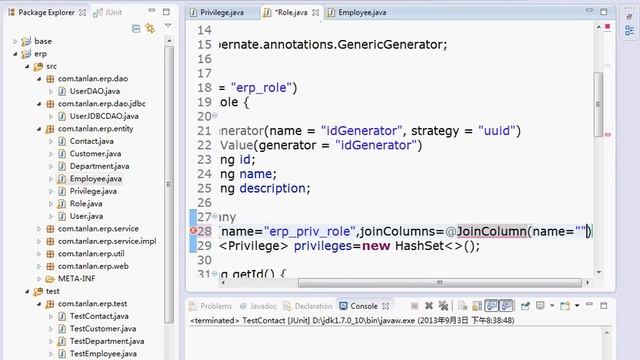Toggle show console on standard error change

point(506,306)
